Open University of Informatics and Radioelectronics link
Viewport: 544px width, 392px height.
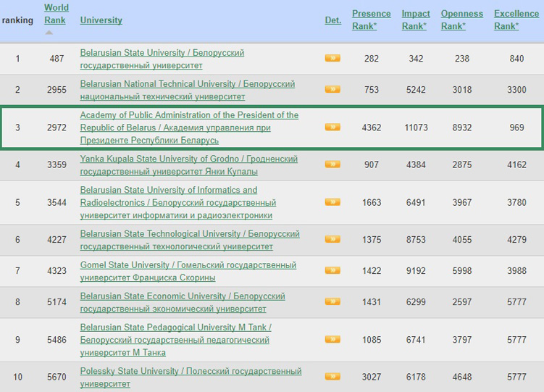(178, 203)
